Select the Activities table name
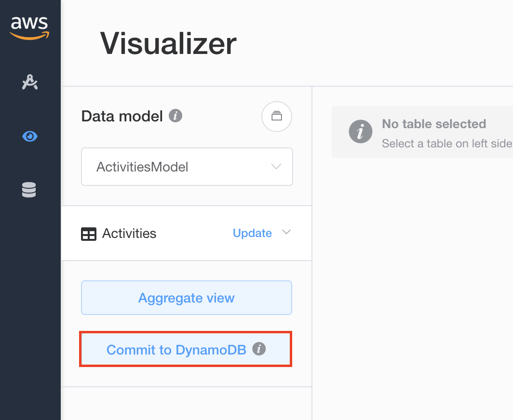Screen dimensions: 513x420 pyautogui.click(x=129, y=234)
